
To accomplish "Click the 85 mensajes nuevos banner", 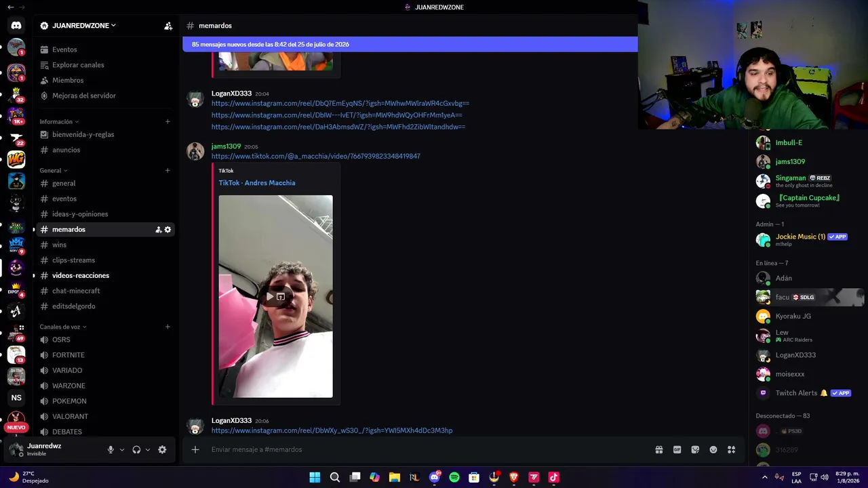I will pos(410,44).
